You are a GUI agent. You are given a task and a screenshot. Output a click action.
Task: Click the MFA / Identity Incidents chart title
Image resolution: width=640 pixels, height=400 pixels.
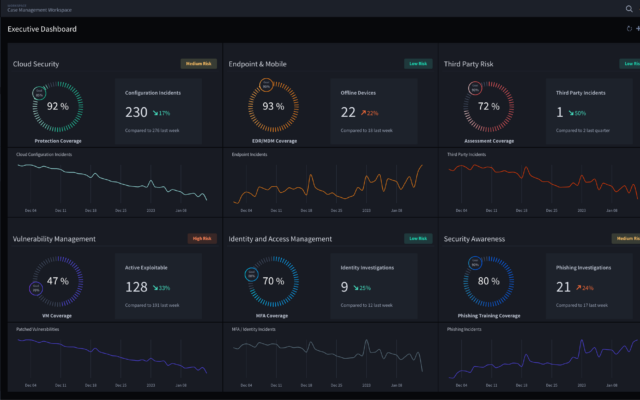click(253, 329)
